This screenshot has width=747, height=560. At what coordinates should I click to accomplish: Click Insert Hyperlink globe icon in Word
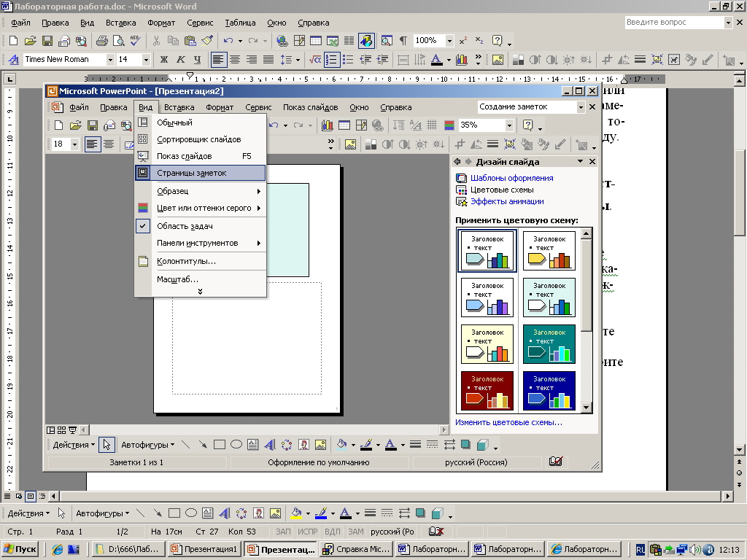tap(282, 41)
